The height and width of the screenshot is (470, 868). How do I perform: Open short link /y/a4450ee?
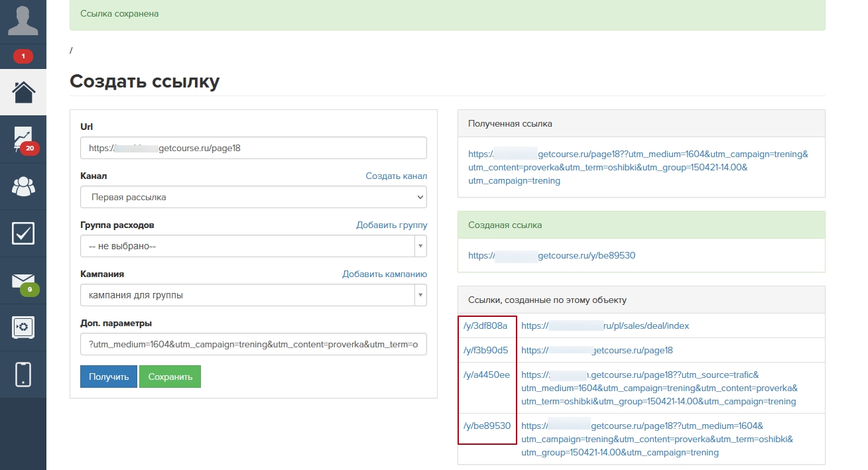(486, 375)
